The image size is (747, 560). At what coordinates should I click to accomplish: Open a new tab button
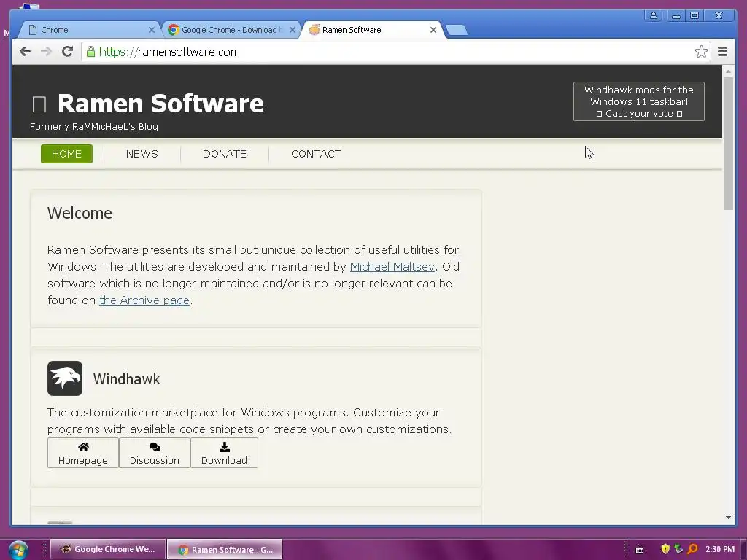(x=457, y=30)
